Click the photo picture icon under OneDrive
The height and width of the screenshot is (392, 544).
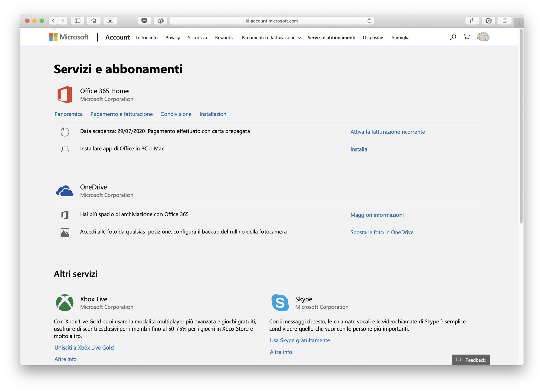tap(65, 232)
